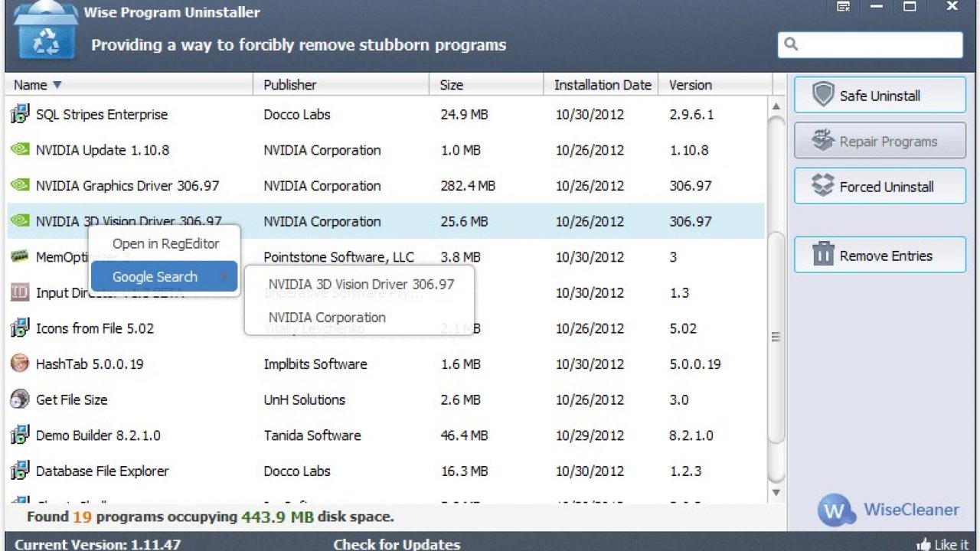Viewport: 980px width, 551px height.
Task: Click the Safe Uninstall button
Action: tap(880, 96)
